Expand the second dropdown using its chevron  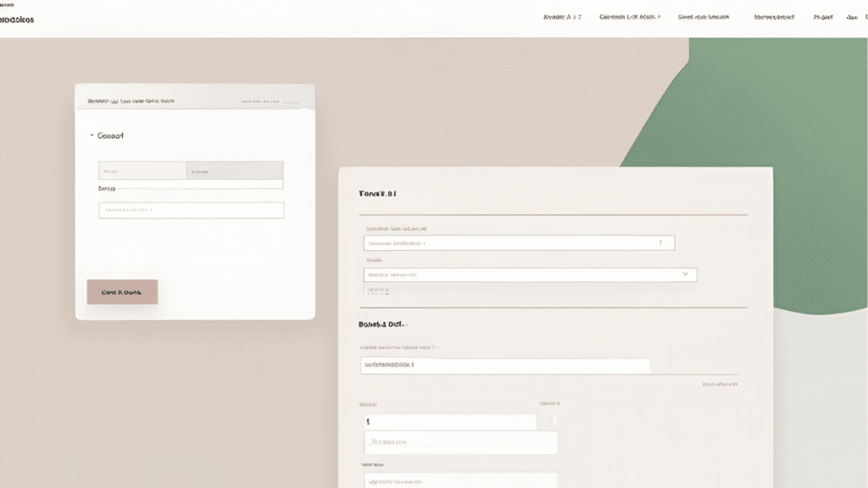click(x=685, y=274)
